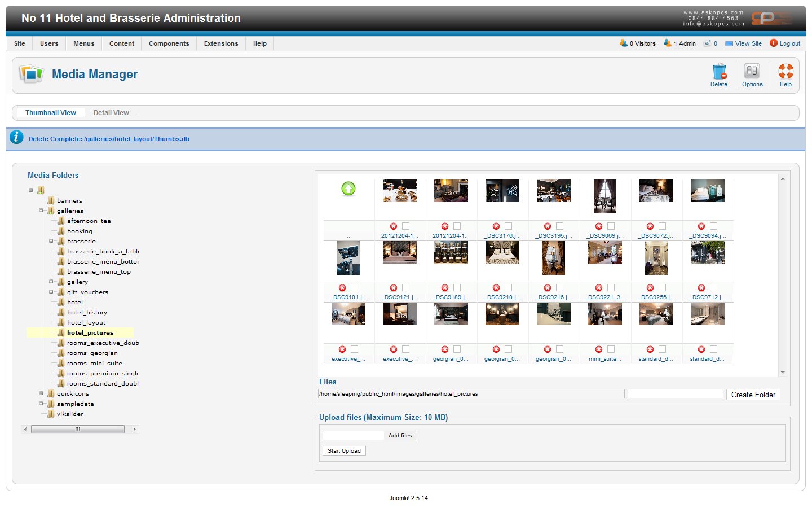Viewport: 812px width, 508px height.
Task: Click red delete icon for mini_suite image
Action: point(599,349)
